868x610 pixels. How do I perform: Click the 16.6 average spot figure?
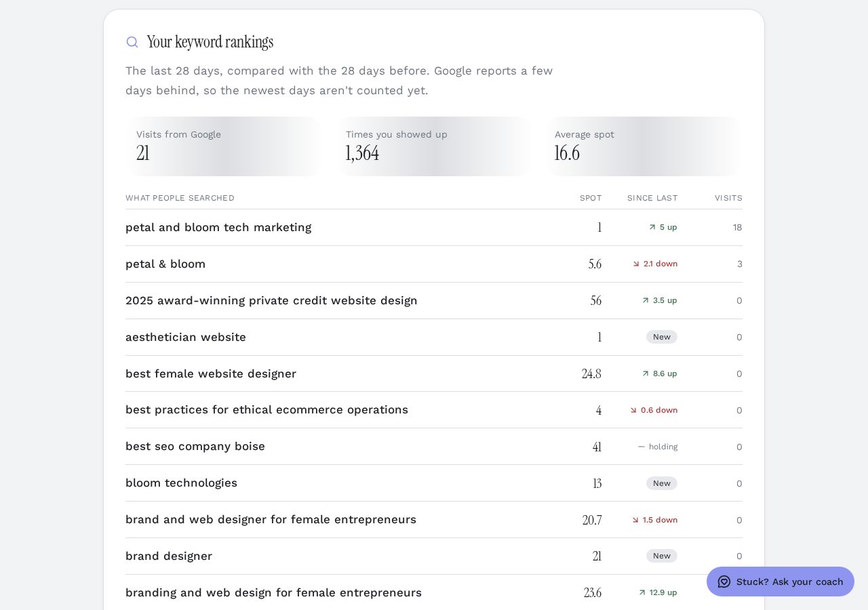tap(567, 153)
